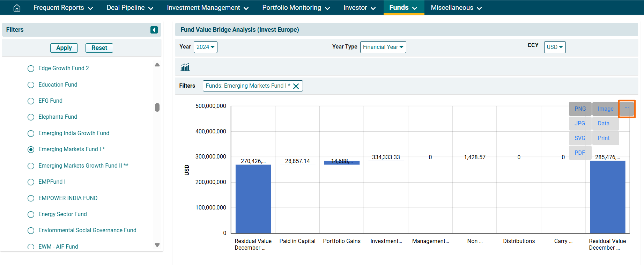This screenshot has height=265, width=644.
Task: Select the Elephanta Fund radio option
Action: (31, 117)
